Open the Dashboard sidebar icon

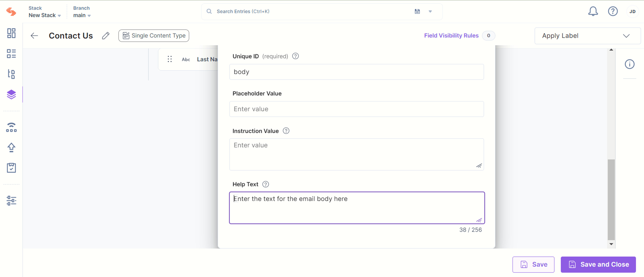[11, 33]
